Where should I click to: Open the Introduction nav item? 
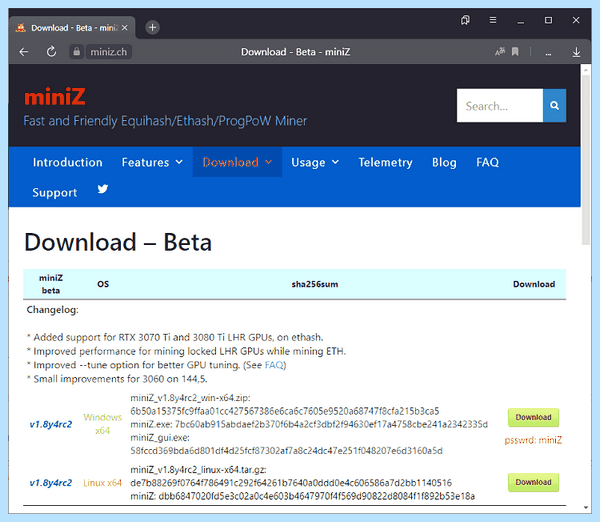[x=67, y=162]
